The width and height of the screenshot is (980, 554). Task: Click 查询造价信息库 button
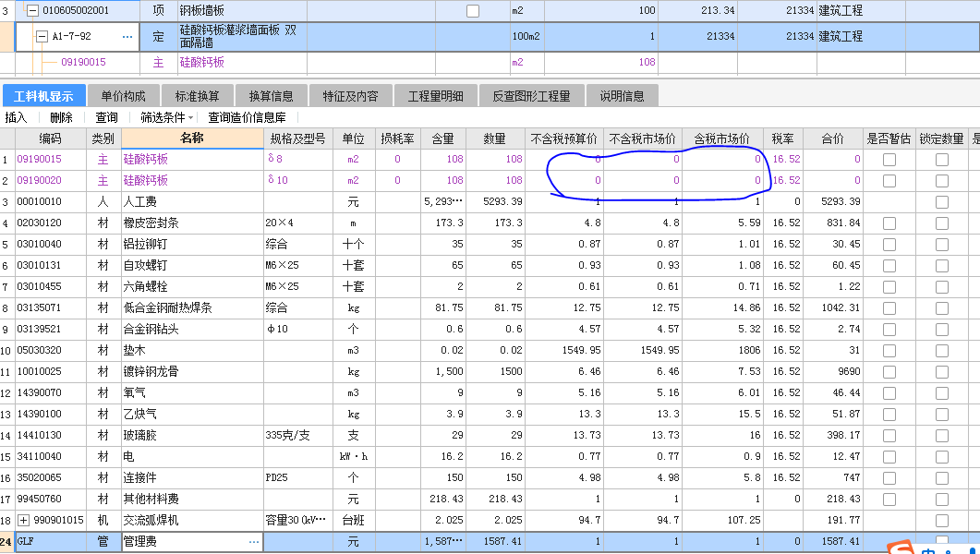pos(247,117)
